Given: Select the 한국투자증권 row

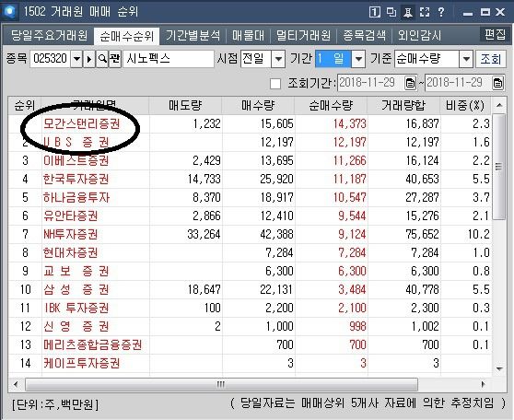Looking at the screenshot, I should click(250, 179).
